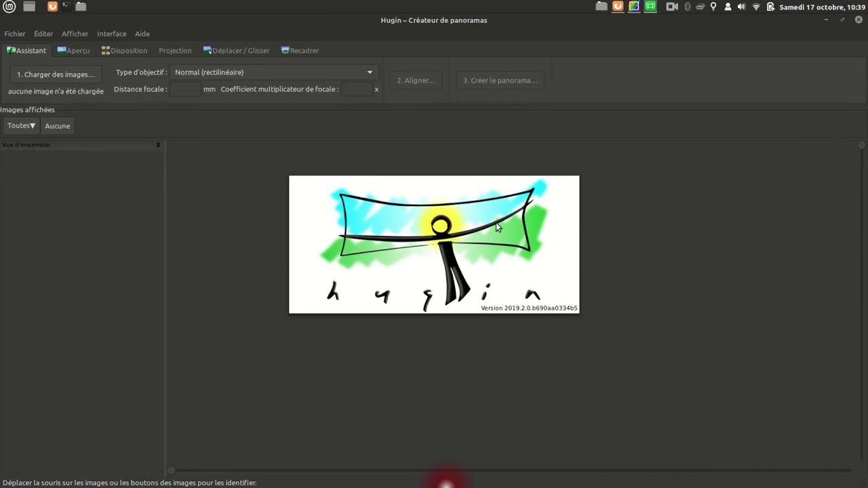Switch to the colorful graphics app in the taskbar
Image resolution: width=868 pixels, height=488 pixels.
pos(634,7)
